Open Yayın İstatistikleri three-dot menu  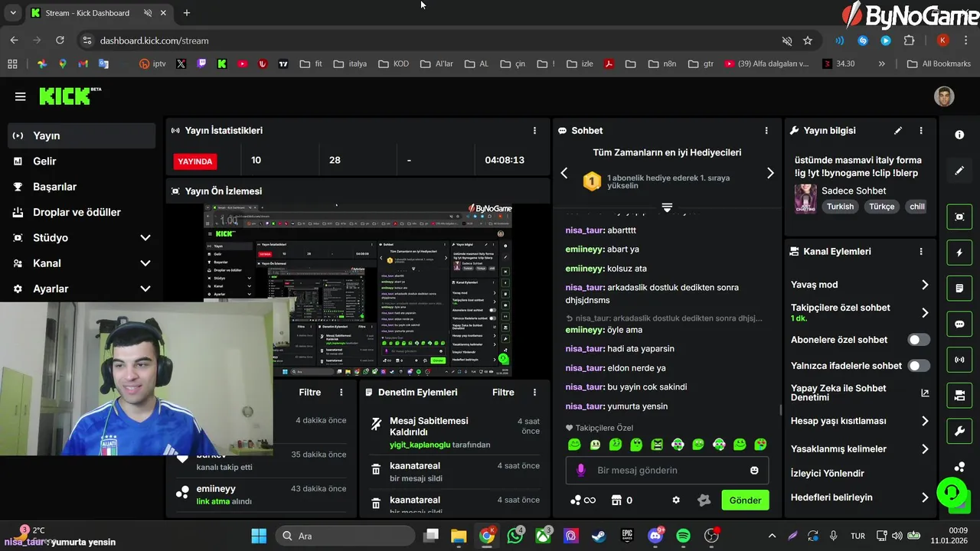tap(534, 131)
